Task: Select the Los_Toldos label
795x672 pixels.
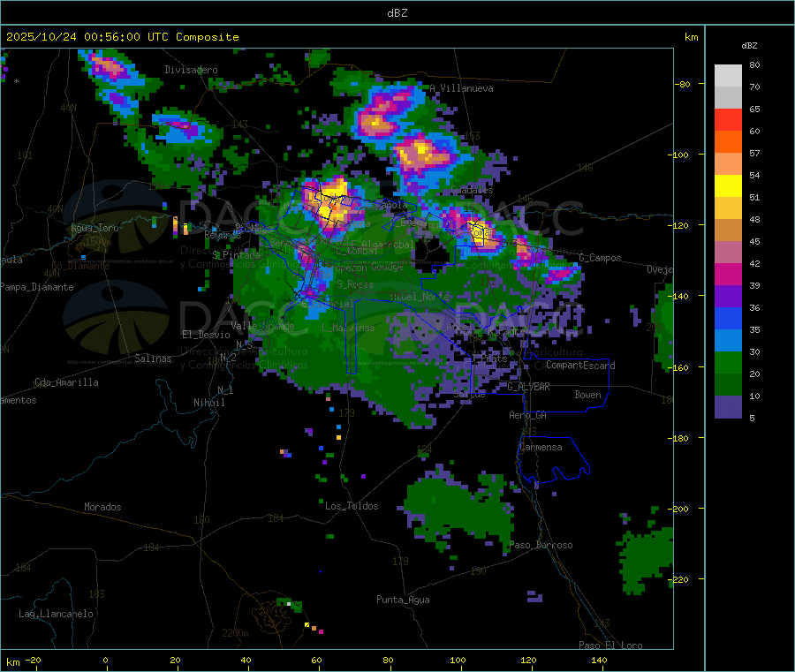Action: (352, 506)
